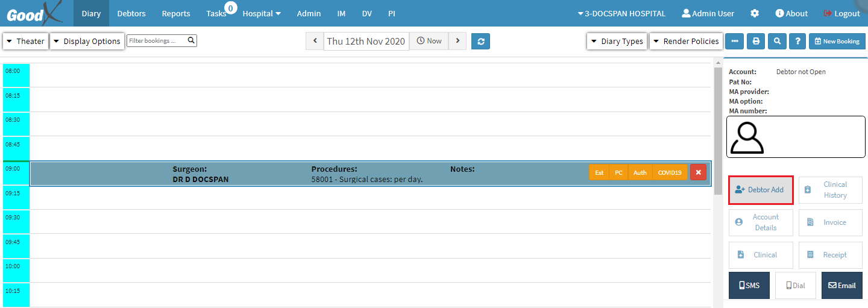Open Account Details
Screen dimensions: 868x308
coord(761,222)
